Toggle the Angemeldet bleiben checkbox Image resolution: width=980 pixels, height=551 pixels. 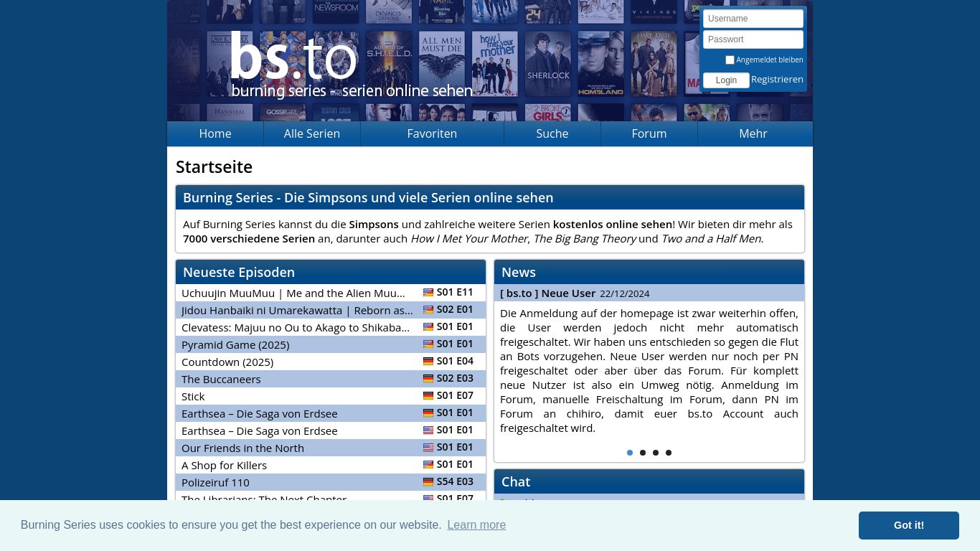coord(730,60)
